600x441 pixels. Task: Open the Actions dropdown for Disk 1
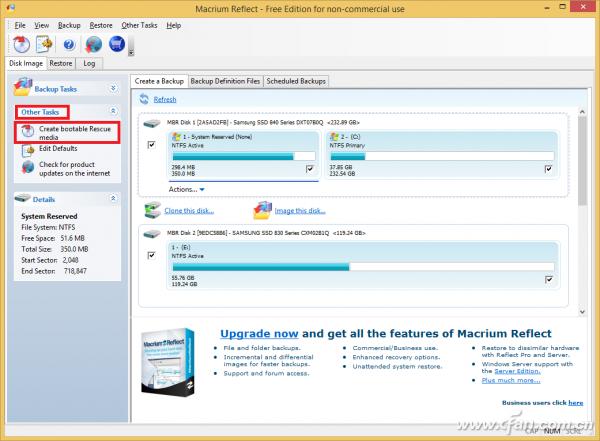pyautogui.click(x=186, y=189)
